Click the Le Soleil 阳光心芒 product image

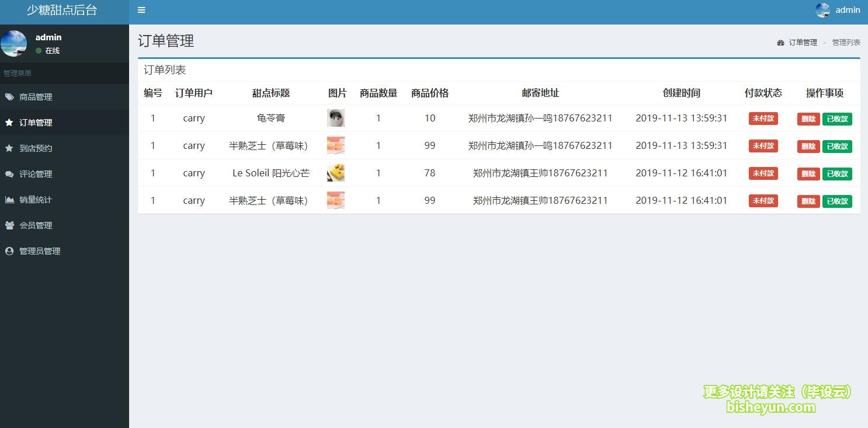click(x=336, y=173)
